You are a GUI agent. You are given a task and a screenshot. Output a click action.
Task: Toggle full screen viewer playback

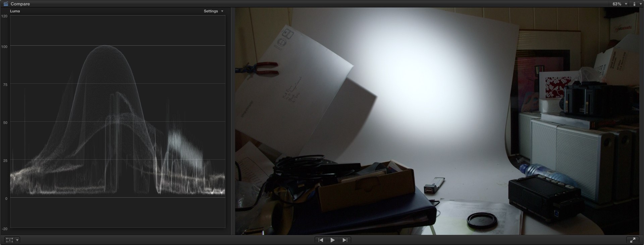[x=633, y=240]
